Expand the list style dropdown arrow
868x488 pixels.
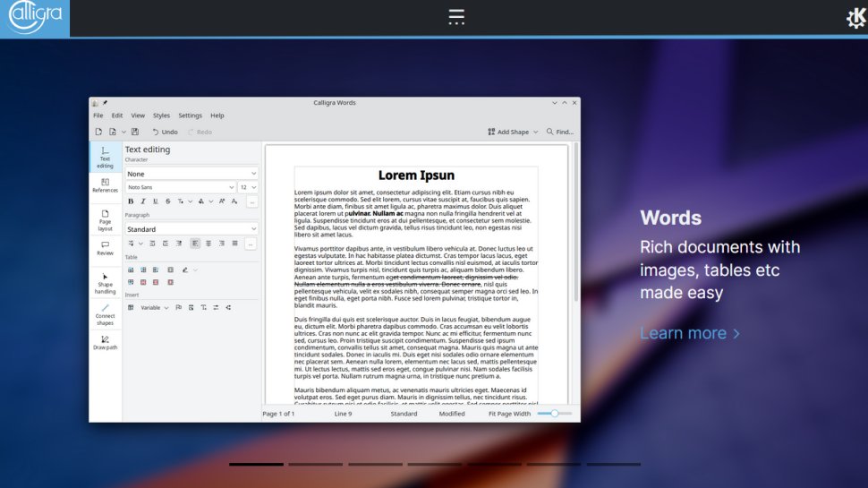140,244
